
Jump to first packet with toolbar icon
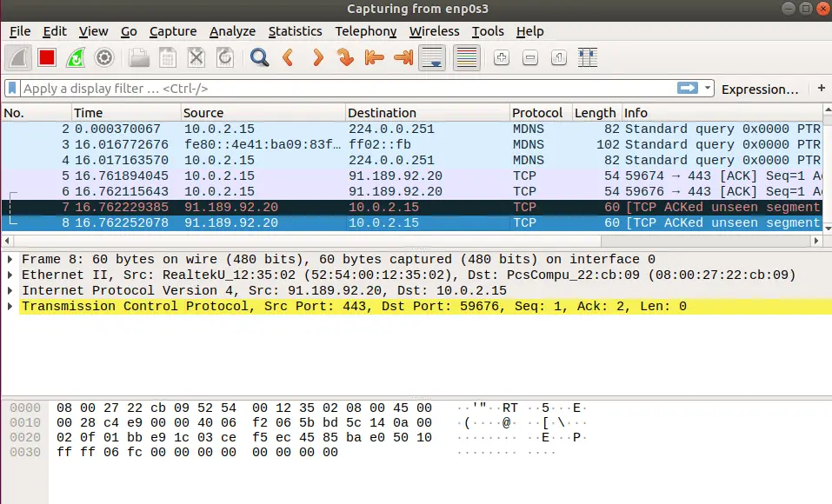(371, 57)
